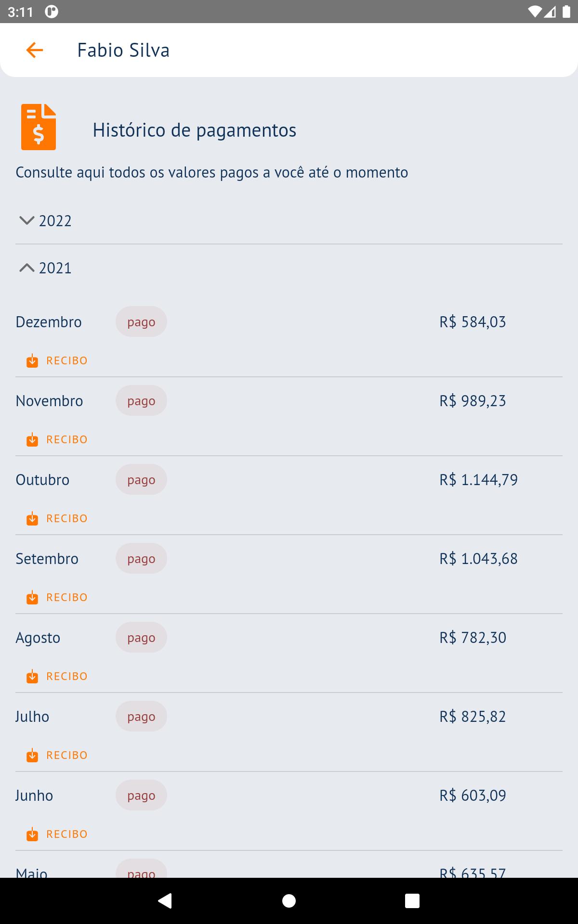Image resolution: width=578 pixels, height=924 pixels.
Task: Tap the Android home button
Action: coord(289,901)
